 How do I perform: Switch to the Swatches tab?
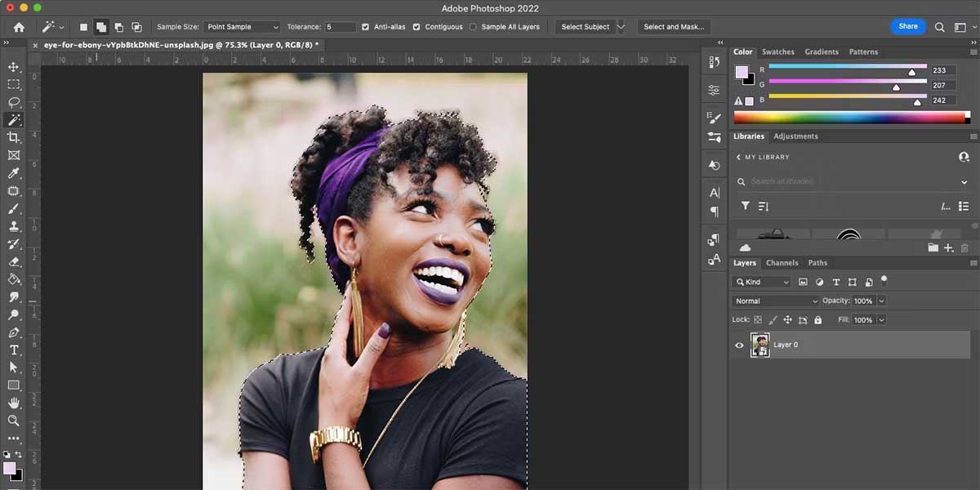click(777, 52)
